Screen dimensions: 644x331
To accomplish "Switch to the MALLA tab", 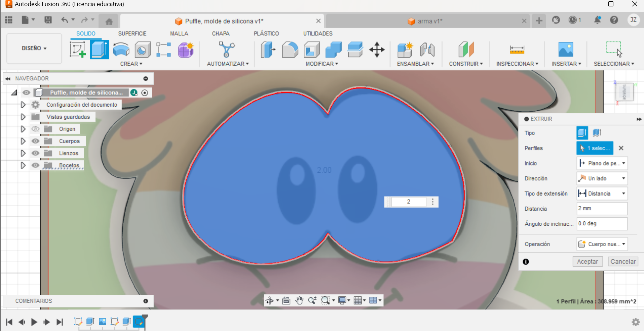I will 179,34.
